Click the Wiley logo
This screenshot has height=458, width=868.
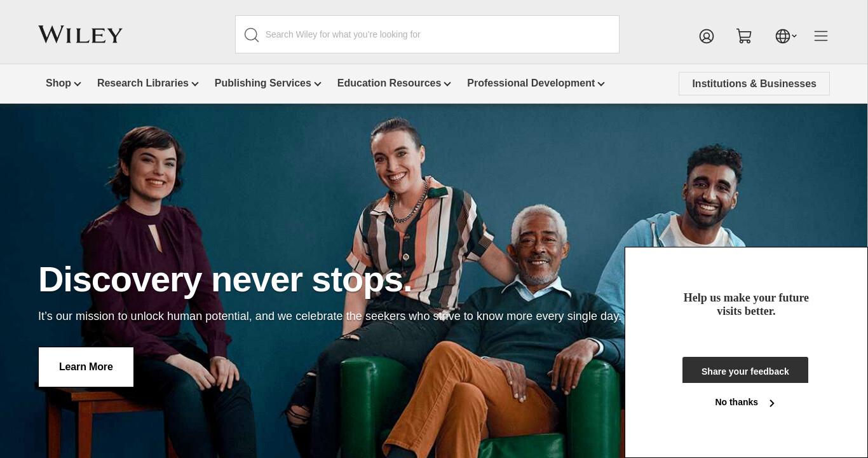[x=80, y=34]
